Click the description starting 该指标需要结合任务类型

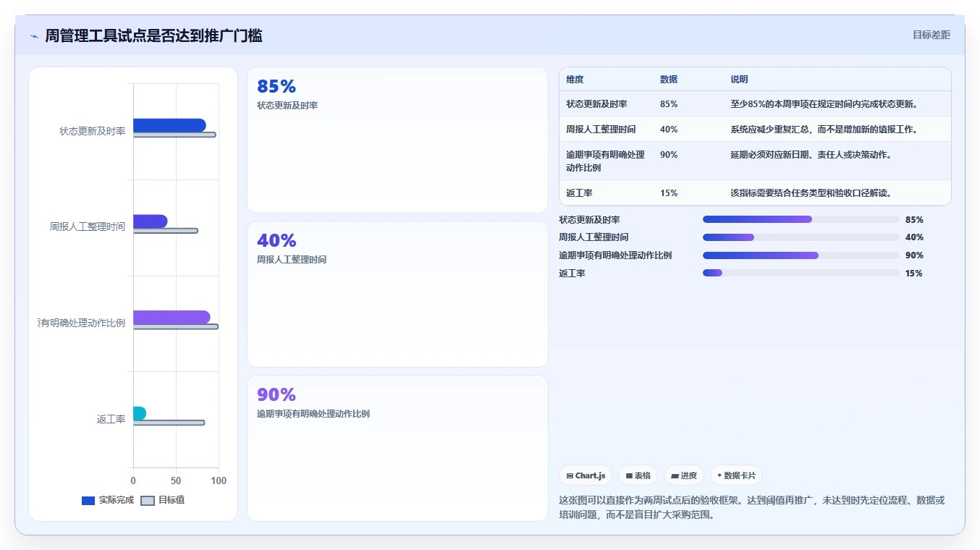tap(811, 193)
